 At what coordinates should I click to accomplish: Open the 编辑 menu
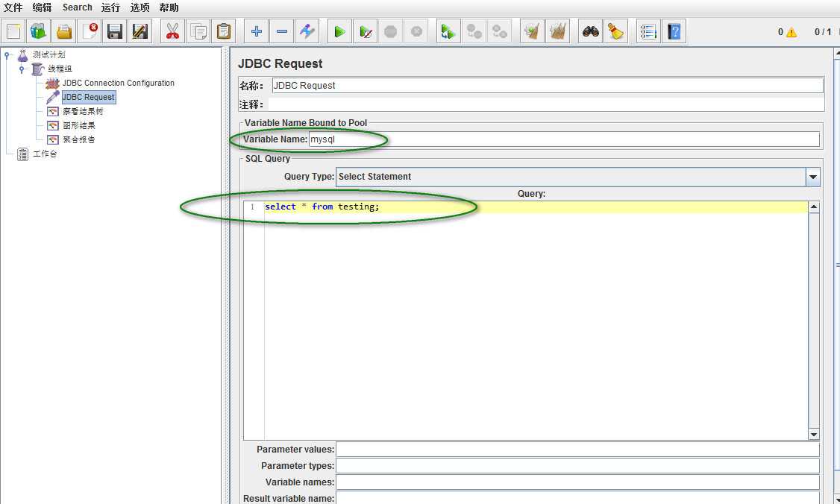coord(42,7)
